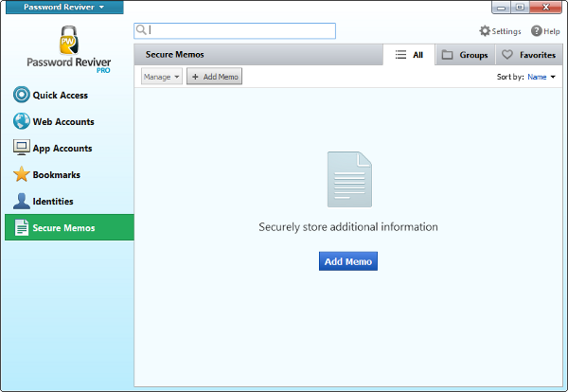The image size is (568, 392).
Task: Go to Web Accounts label
Action: 63,122
